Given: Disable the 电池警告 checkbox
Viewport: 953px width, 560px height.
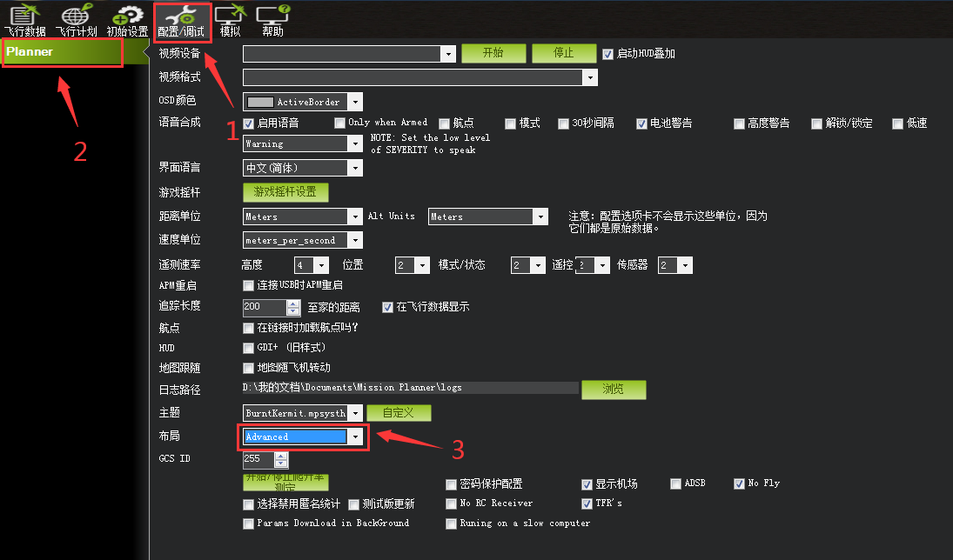Looking at the screenshot, I should click(641, 123).
